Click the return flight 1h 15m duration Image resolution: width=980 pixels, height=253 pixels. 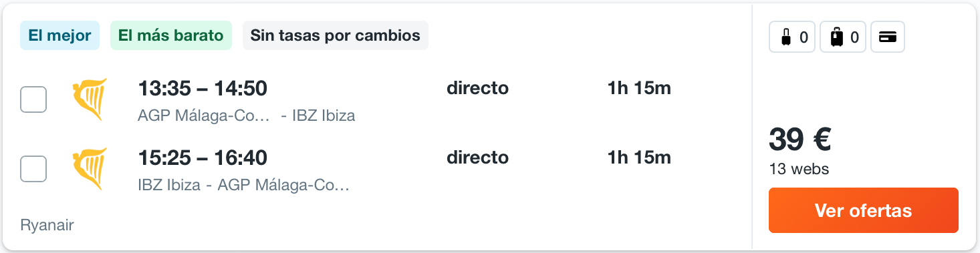tap(639, 158)
